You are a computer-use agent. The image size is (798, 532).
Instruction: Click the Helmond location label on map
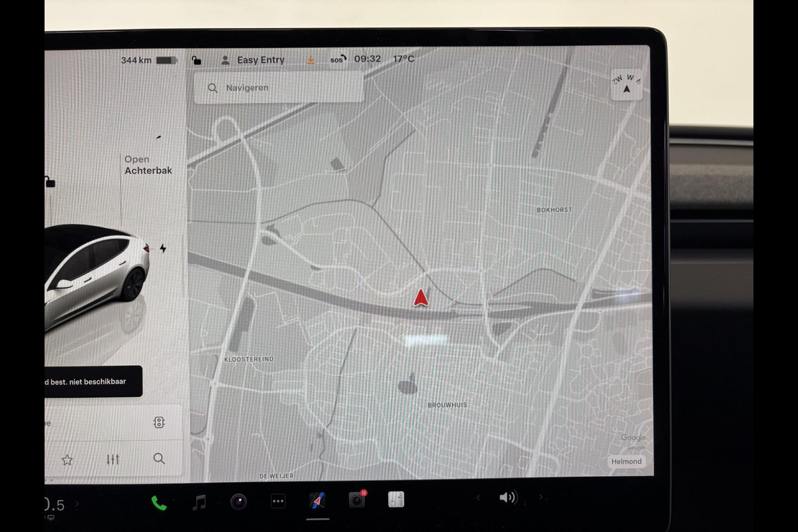coord(627,462)
